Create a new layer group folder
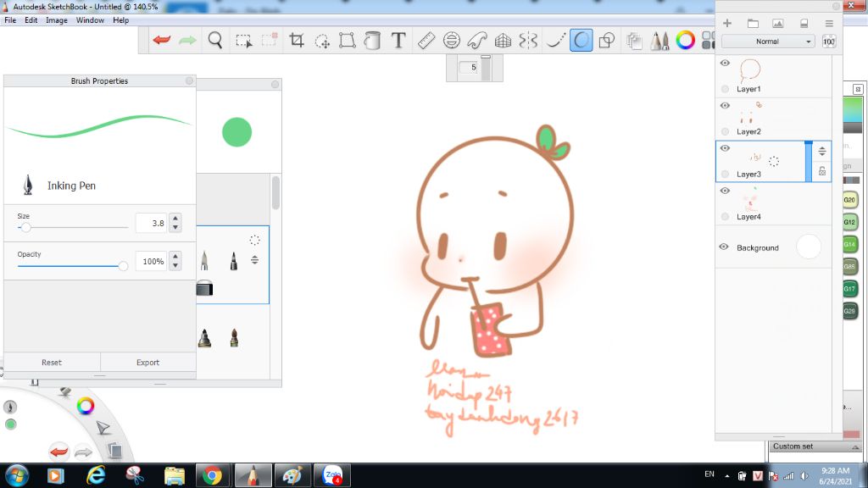The image size is (868, 488). [753, 23]
